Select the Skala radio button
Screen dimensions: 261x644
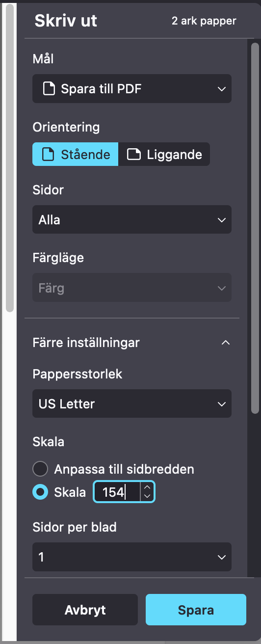[x=40, y=492]
